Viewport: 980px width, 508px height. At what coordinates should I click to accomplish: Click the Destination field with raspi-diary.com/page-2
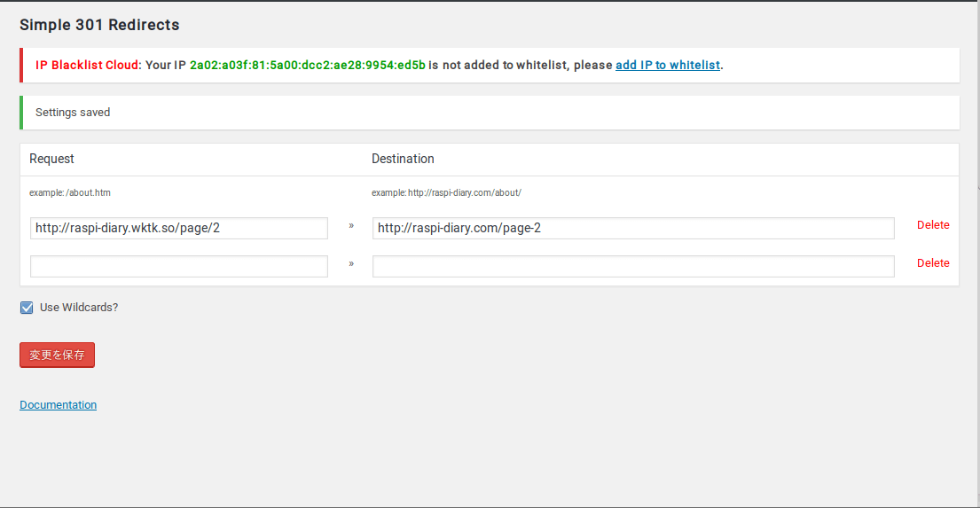[x=633, y=228]
